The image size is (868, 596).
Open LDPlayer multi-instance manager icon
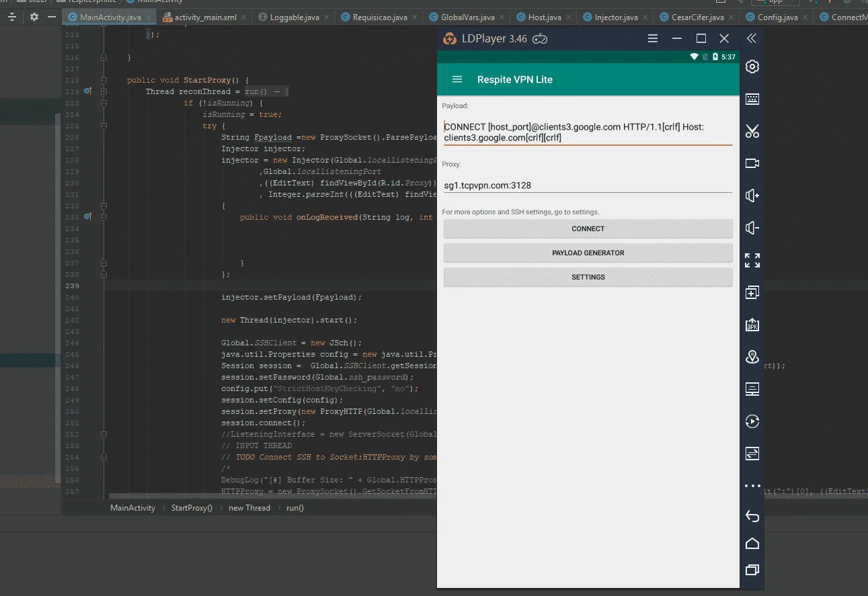pyautogui.click(x=752, y=292)
